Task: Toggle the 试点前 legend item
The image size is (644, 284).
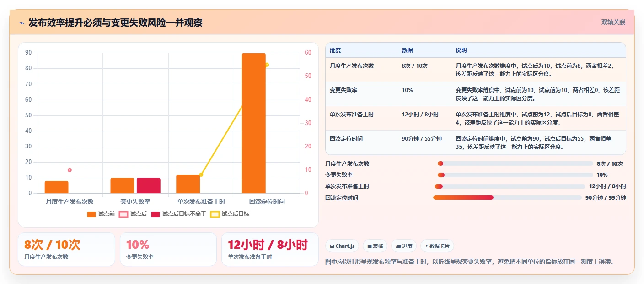Action: pos(101,214)
